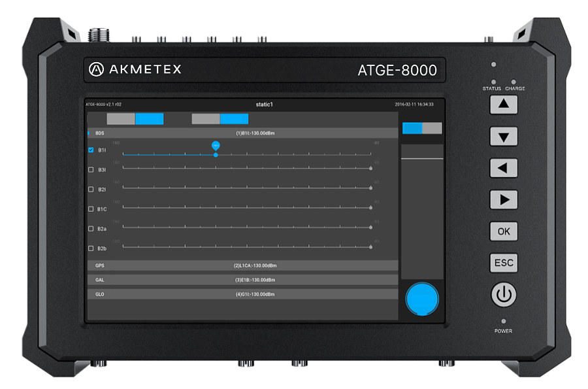
Task: Expand the GLO constellation section
Action: (x=242, y=294)
